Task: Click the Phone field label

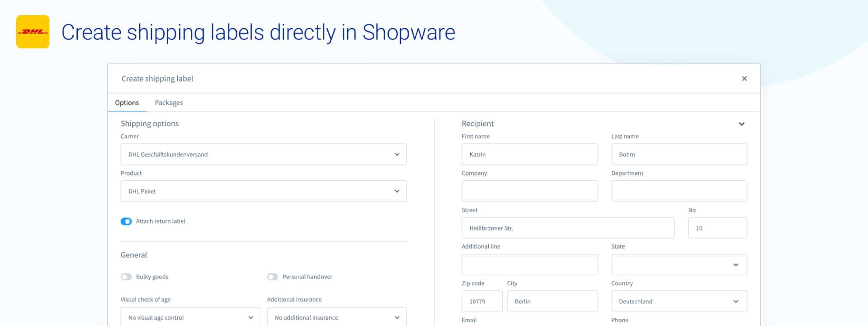Action: pos(620,320)
